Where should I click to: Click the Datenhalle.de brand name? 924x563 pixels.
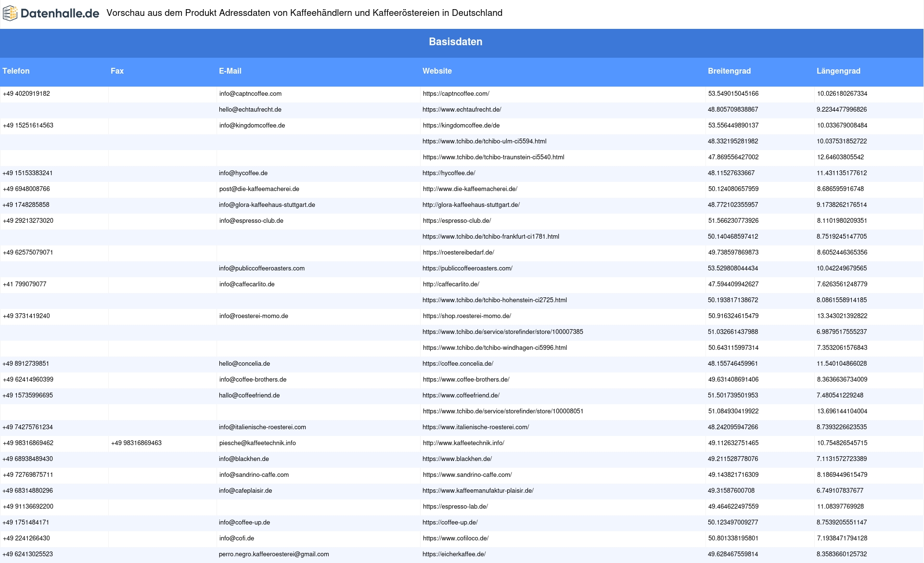(60, 13)
